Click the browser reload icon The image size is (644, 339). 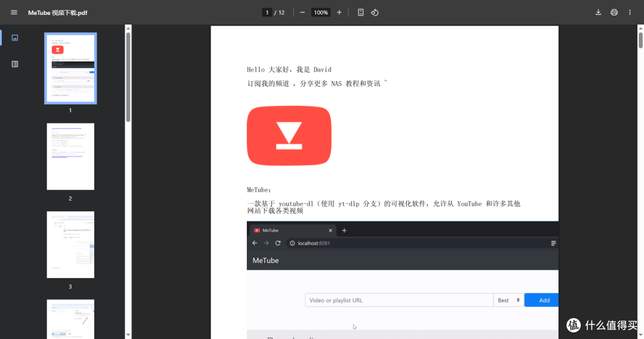278,244
